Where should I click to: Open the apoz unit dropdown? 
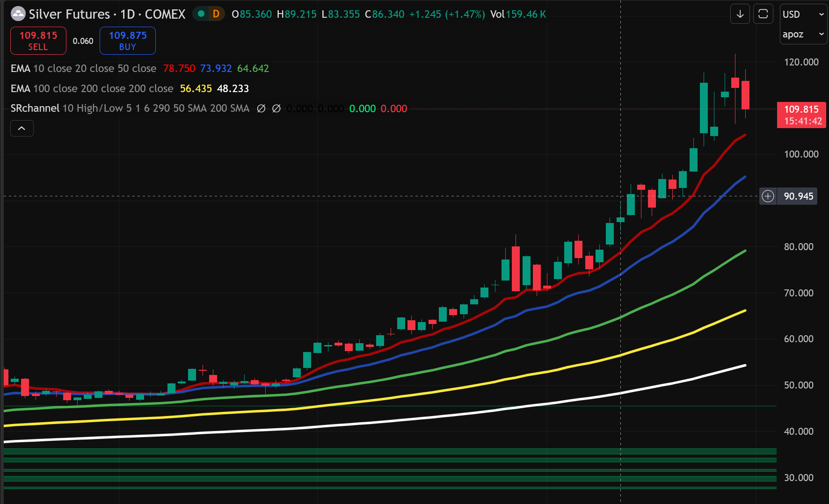(803, 34)
